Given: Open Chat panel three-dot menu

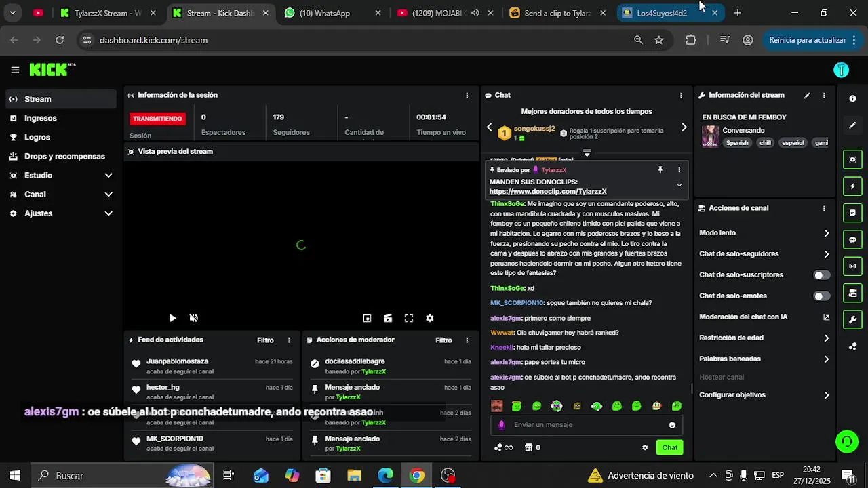Looking at the screenshot, I should click(x=681, y=96).
